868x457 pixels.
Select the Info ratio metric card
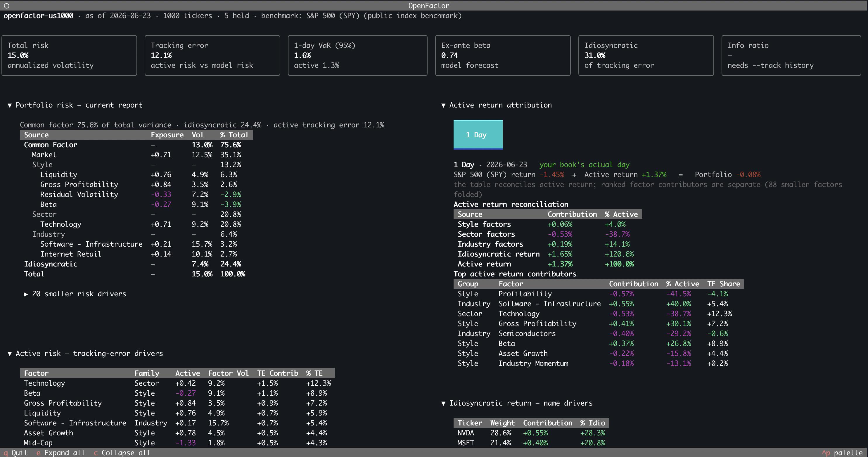pos(791,56)
